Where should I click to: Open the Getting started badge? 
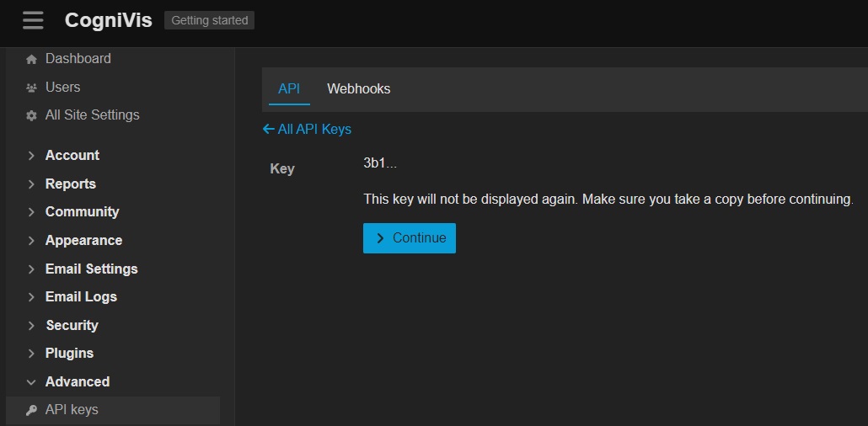click(209, 20)
